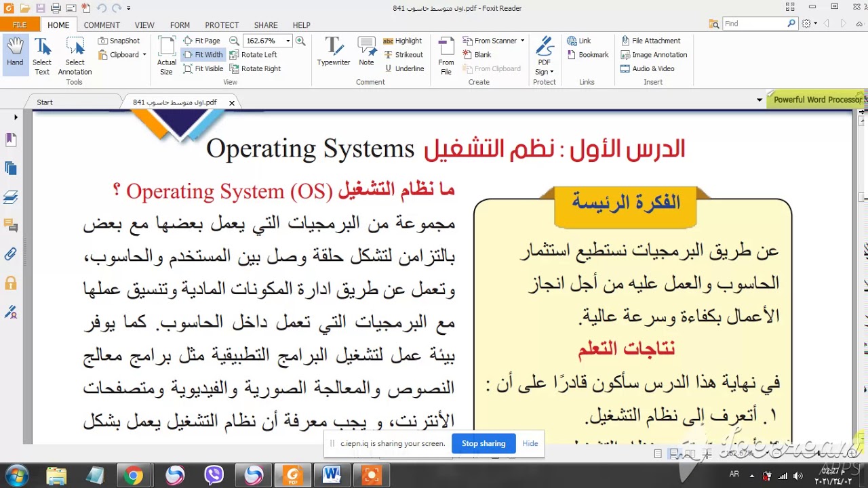Customize the quick access toolbar dropdown
This screenshot has width=868, height=488.
click(x=129, y=9)
